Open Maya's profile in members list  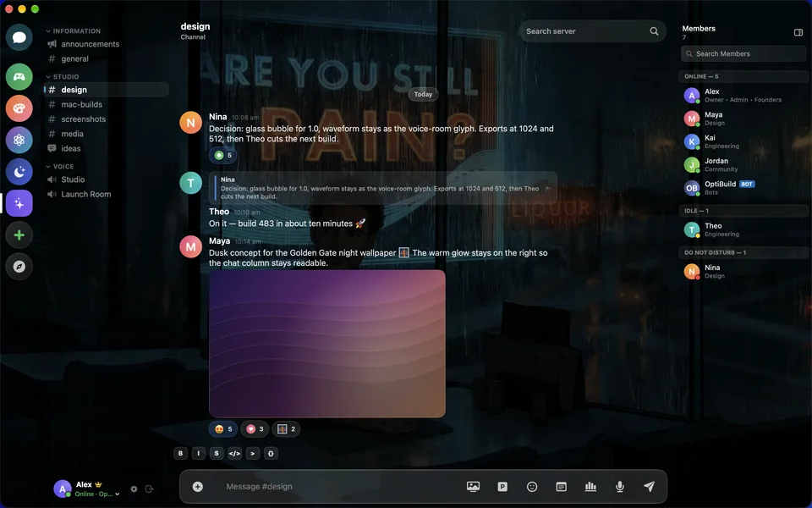pos(743,119)
